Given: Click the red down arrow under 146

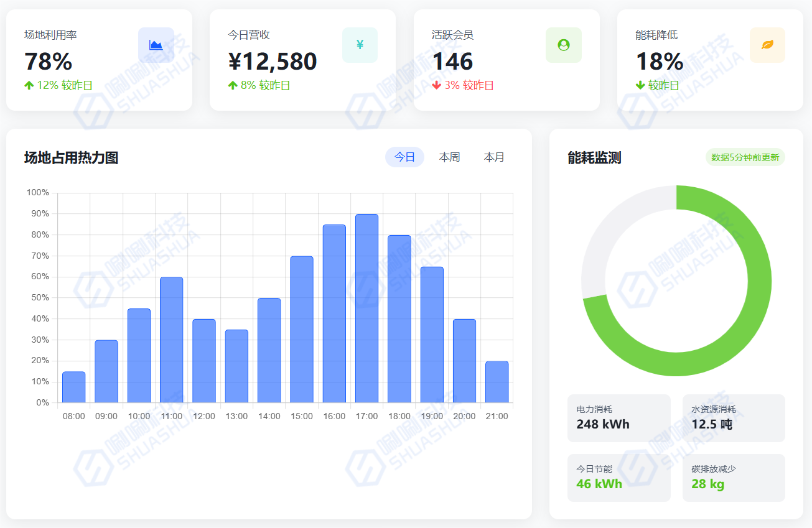Looking at the screenshot, I should click(x=436, y=86).
